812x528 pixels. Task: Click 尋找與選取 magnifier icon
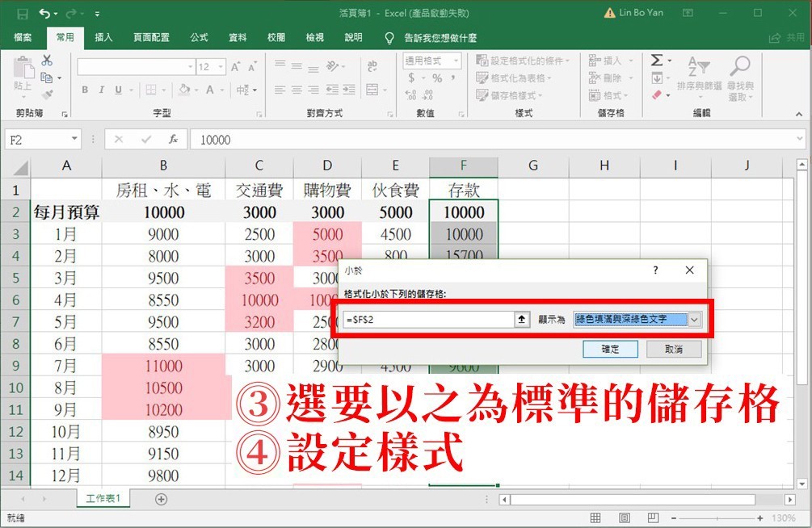[740, 78]
